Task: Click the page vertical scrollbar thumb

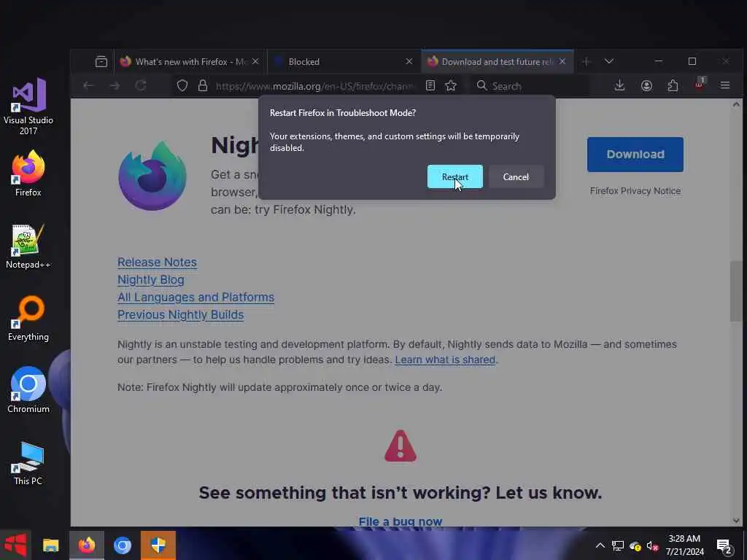Action: click(735, 292)
